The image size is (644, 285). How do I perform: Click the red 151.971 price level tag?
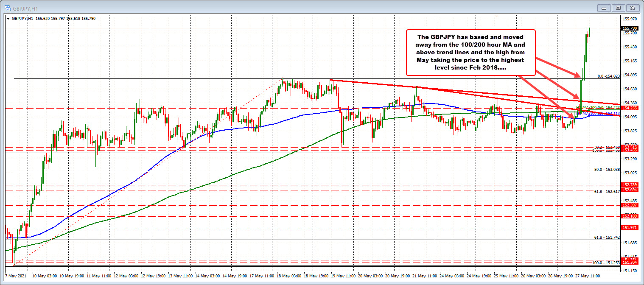(629, 228)
